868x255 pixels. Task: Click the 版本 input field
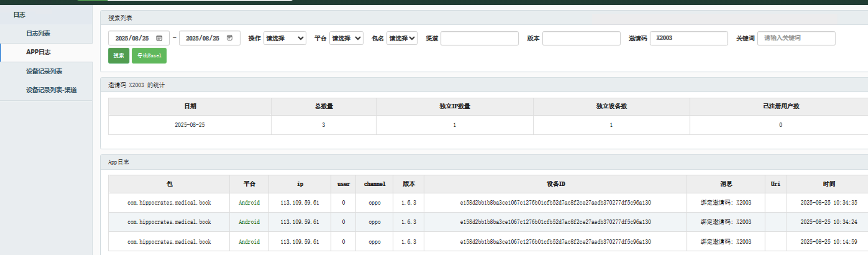point(581,38)
